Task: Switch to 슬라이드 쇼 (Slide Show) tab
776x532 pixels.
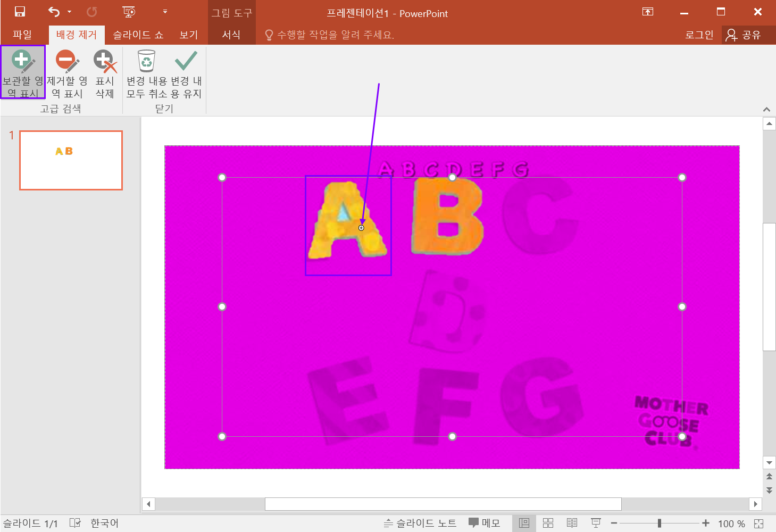Action: [138, 35]
